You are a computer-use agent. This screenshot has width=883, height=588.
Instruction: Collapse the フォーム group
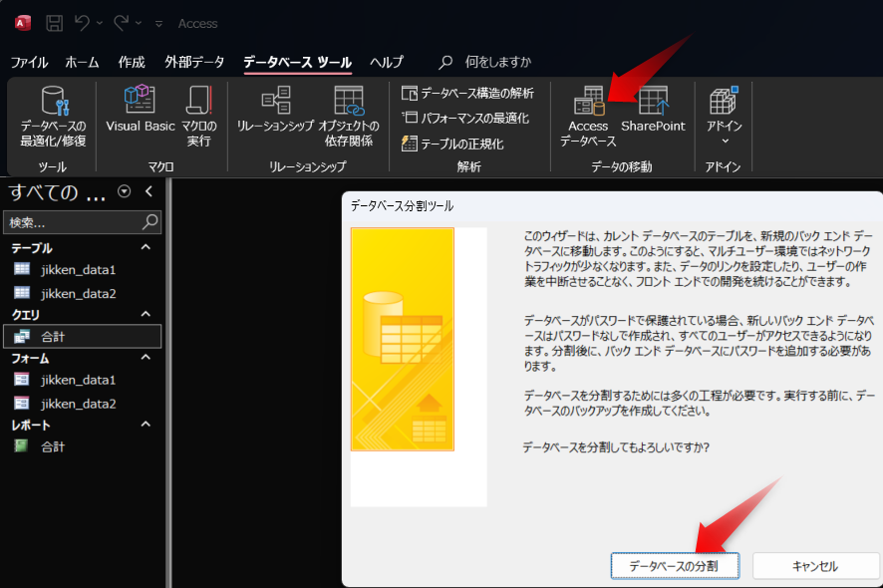[146, 357]
